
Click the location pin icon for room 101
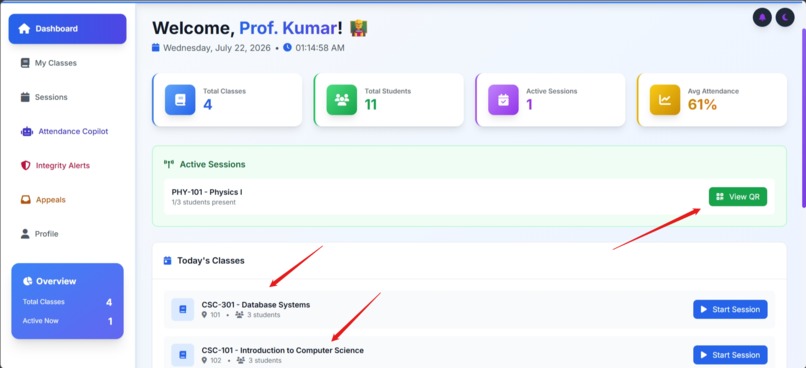pos(205,315)
